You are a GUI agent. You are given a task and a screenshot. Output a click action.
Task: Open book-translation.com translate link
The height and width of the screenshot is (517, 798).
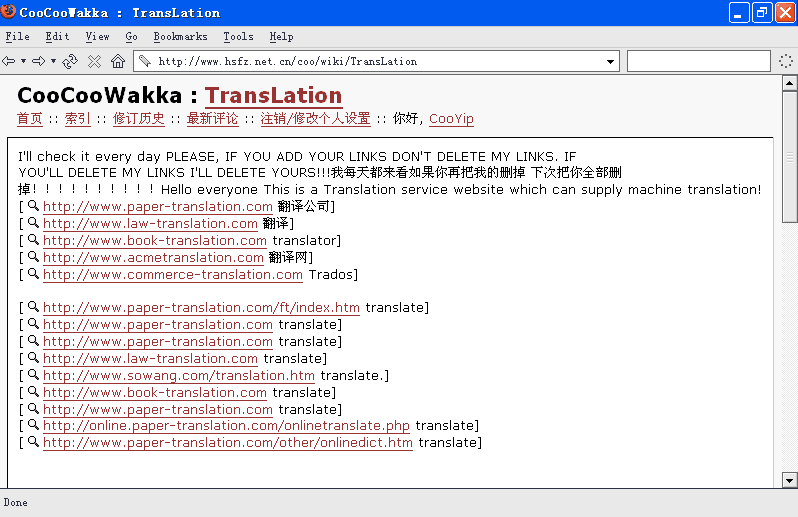pyautogui.click(x=155, y=393)
